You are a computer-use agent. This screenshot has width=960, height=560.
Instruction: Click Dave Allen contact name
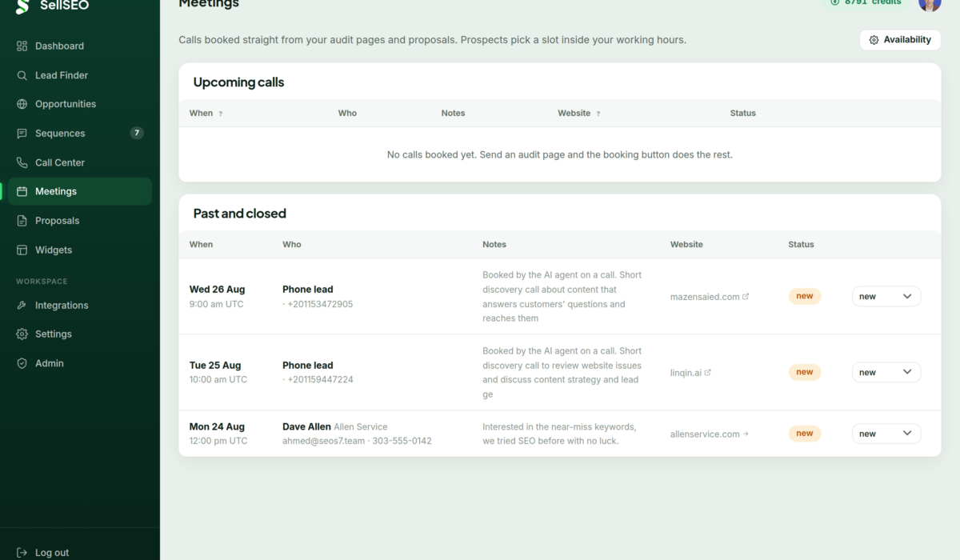click(306, 427)
